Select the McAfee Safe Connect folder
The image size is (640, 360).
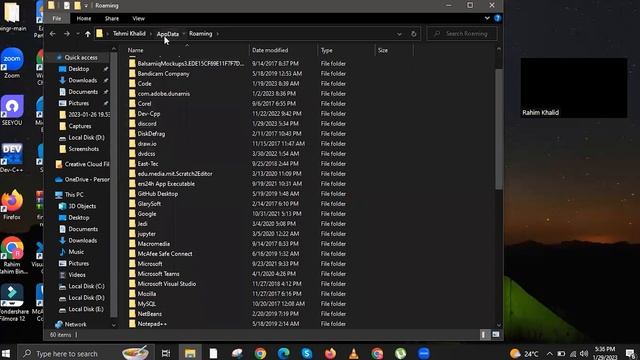[x=165, y=254]
